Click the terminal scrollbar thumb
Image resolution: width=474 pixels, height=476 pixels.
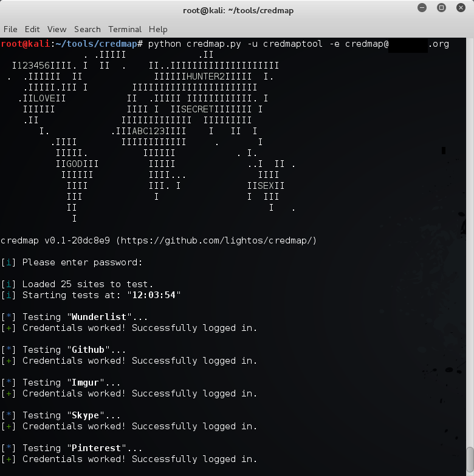point(470,460)
